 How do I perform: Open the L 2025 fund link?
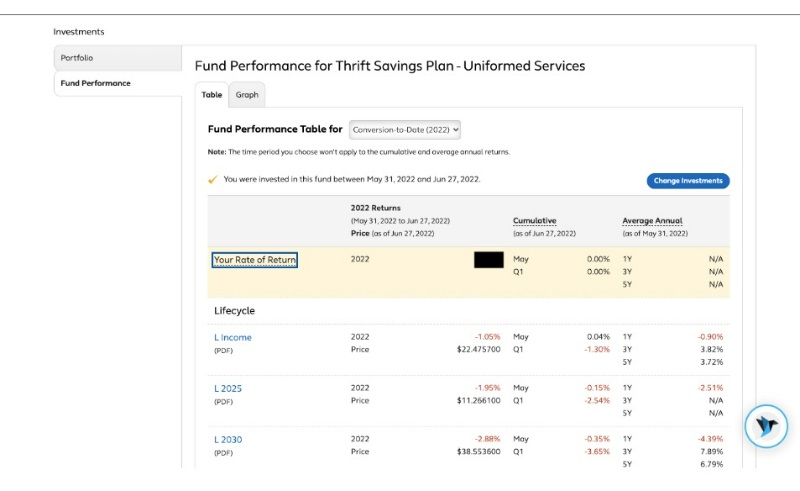228,389
